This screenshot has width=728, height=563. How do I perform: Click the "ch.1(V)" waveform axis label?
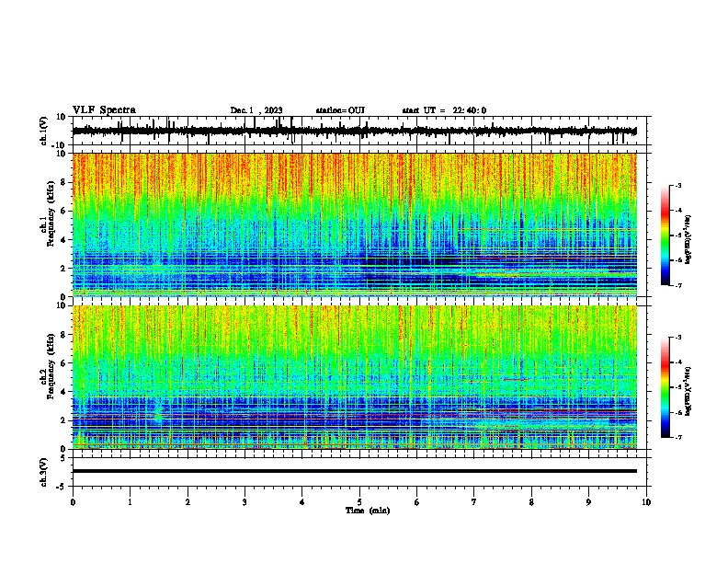coord(44,131)
